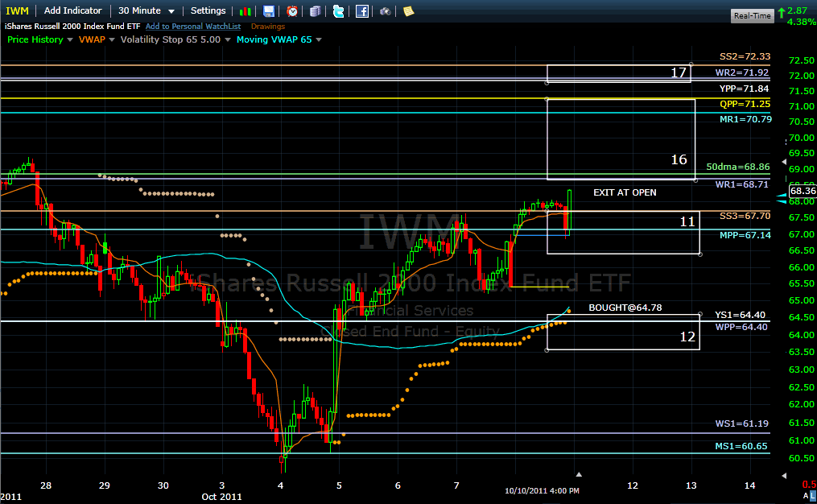The image size is (817, 504).
Task: Click the Volatility Stop 65 5.00 label
Action: point(171,39)
